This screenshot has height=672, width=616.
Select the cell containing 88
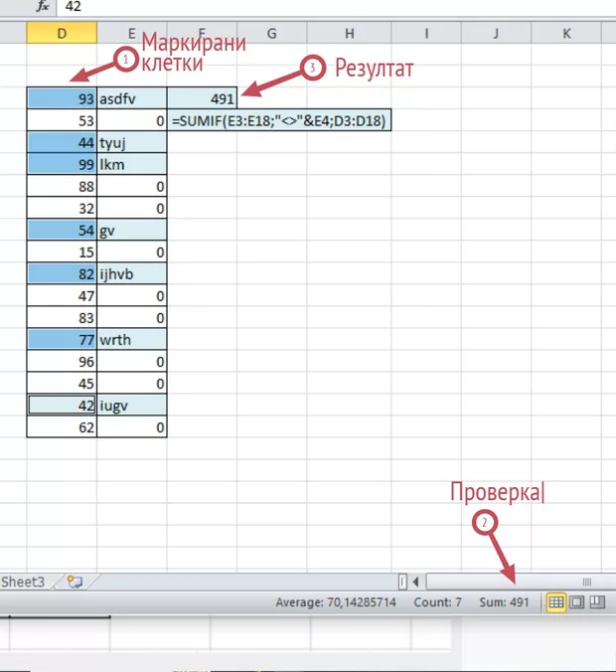tap(62, 187)
